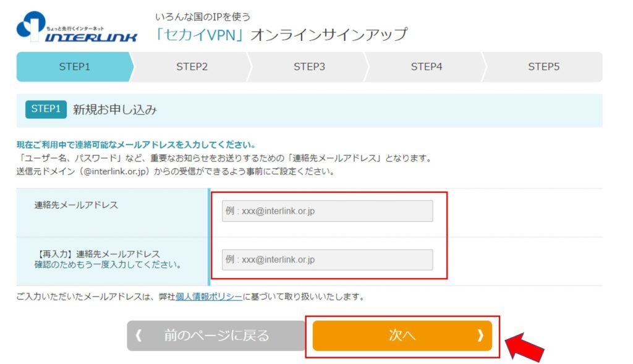The height and width of the screenshot is (364, 633).
Task: Click the 新規お申し込み section heading
Action: (x=115, y=110)
